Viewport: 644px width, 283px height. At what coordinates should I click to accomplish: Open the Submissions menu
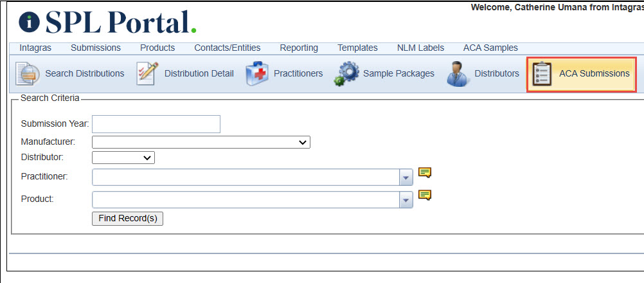click(96, 48)
